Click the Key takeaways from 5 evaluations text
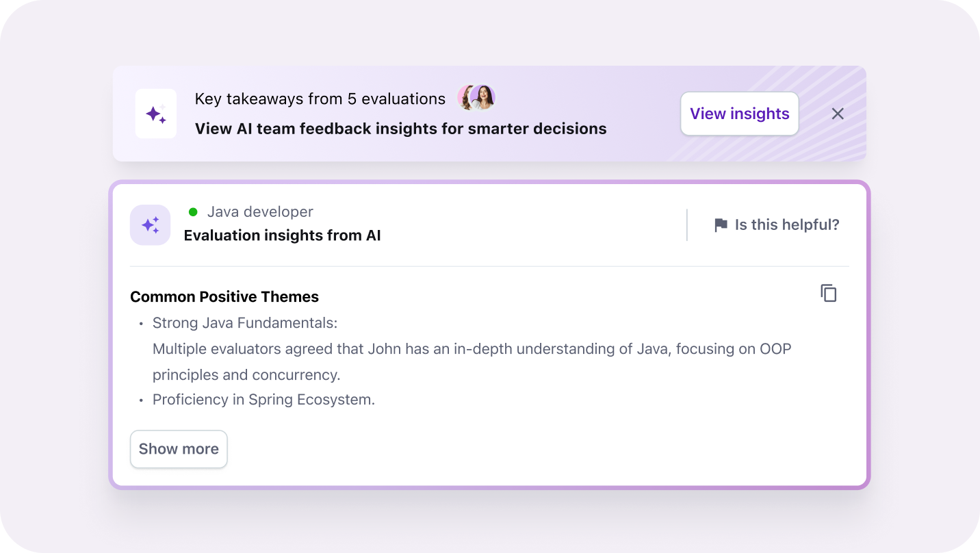This screenshot has width=980, height=553. 320,99
